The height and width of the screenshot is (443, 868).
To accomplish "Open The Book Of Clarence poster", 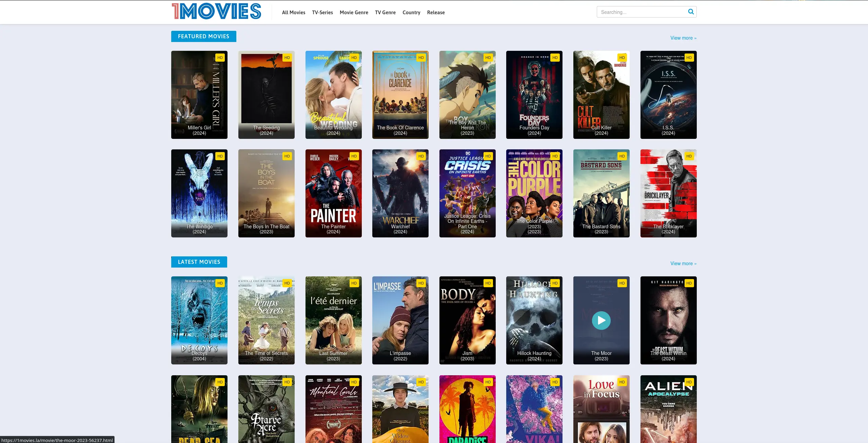I will point(400,95).
